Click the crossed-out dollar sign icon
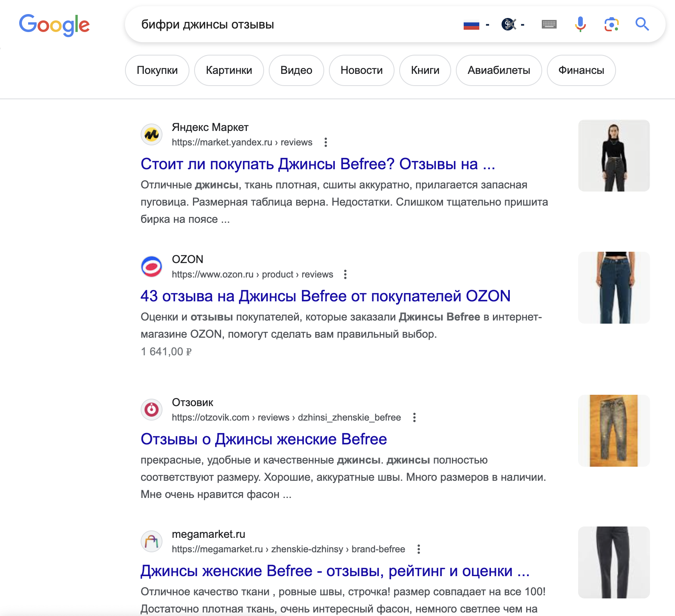This screenshot has height=616, width=675. tap(509, 24)
